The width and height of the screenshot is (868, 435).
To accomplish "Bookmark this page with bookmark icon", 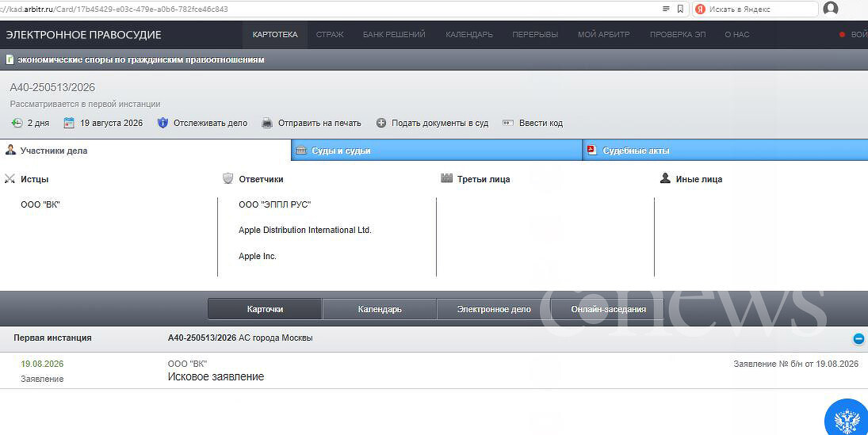I will pyautogui.click(x=680, y=9).
